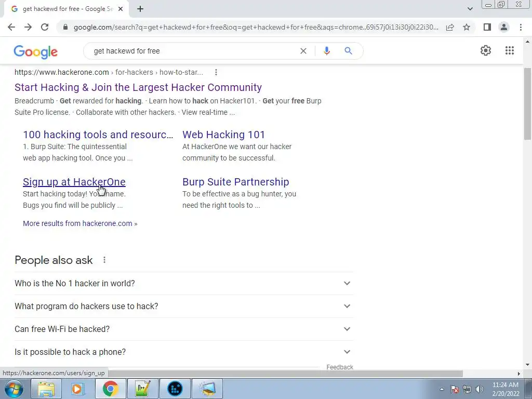Click the scroll up arrow of page
532x399 pixels.
[x=527, y=42]
